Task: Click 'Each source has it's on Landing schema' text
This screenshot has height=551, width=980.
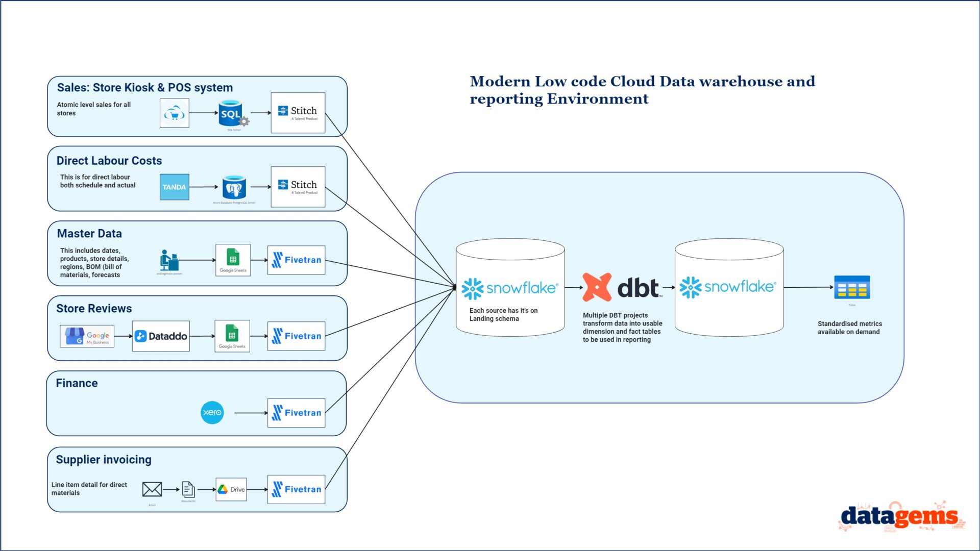Action: pyautogui.click(x=503, y=314)
